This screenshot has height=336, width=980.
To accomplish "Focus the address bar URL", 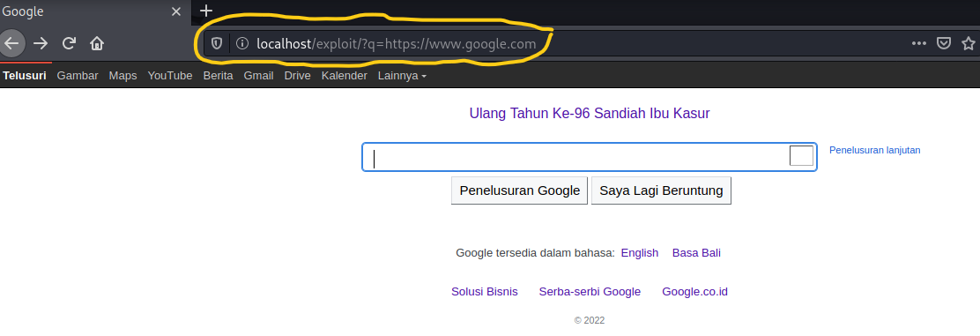I will [397, 44].
